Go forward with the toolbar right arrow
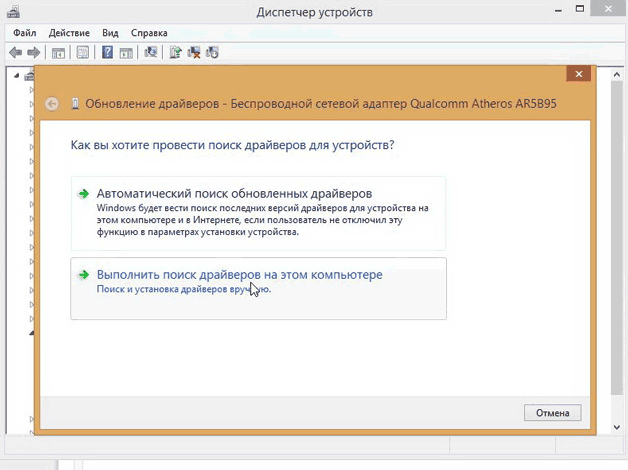Viewport: 628px width, 470px height. click(x=34, y=52)
